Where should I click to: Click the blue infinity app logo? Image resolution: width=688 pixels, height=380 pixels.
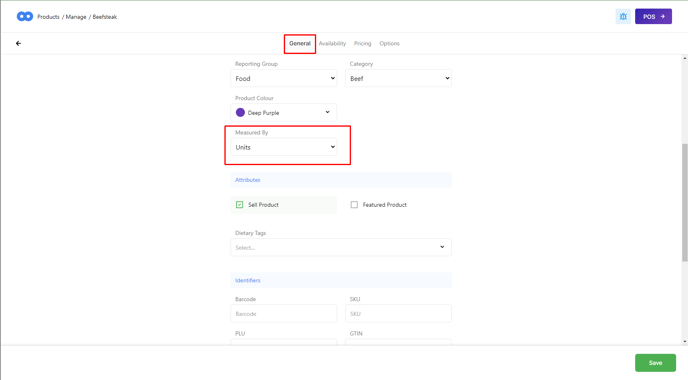pyautogui.click(x=25, y=17)
